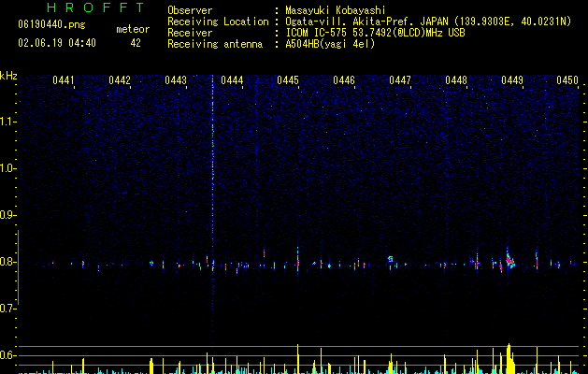The height and width of the screenshot is (374, 588).
Task: Click the date 02.06.19 04:40
Action: click(x=57, y=43)
